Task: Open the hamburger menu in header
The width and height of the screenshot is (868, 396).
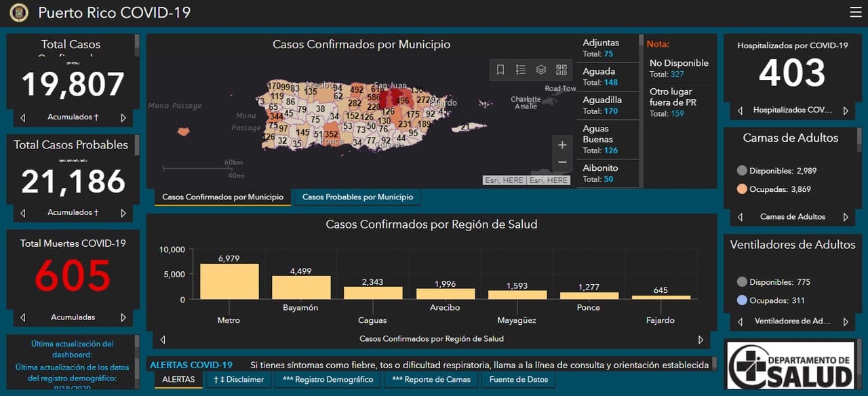Action: [855, 12]
